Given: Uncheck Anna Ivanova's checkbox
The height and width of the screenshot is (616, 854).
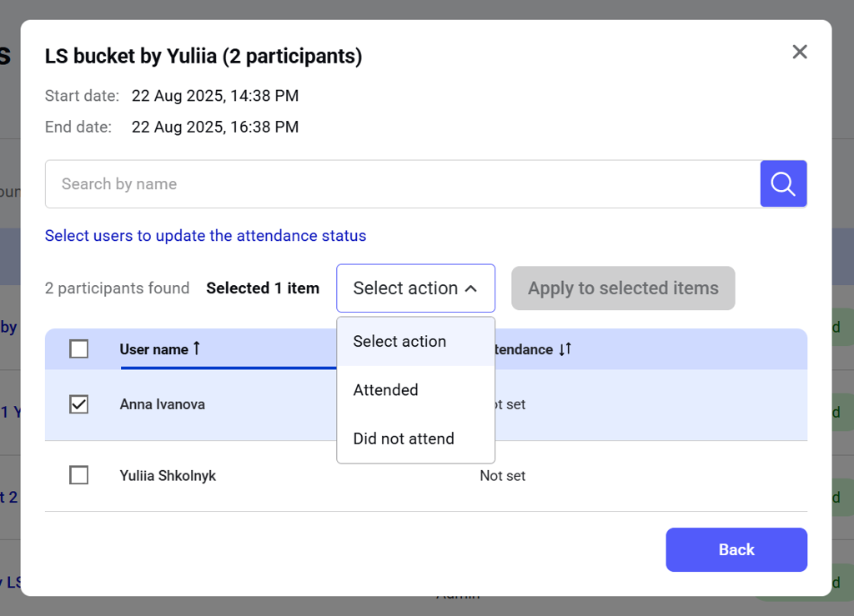Looking at the screenshot, I should [79, 404].
